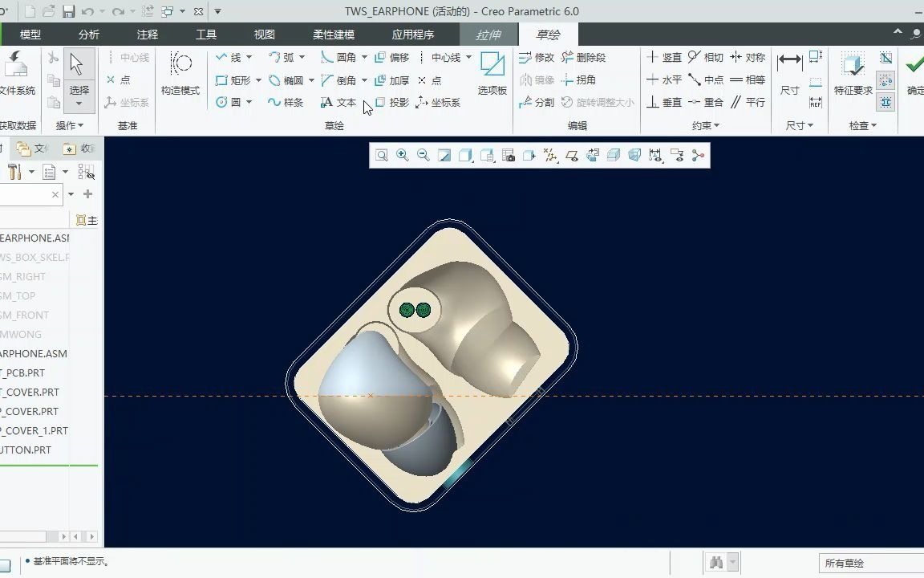Click the large 尺寸 (Dimension) button
924x578 pixels.
pyautogui.click(x=789, y=72)
